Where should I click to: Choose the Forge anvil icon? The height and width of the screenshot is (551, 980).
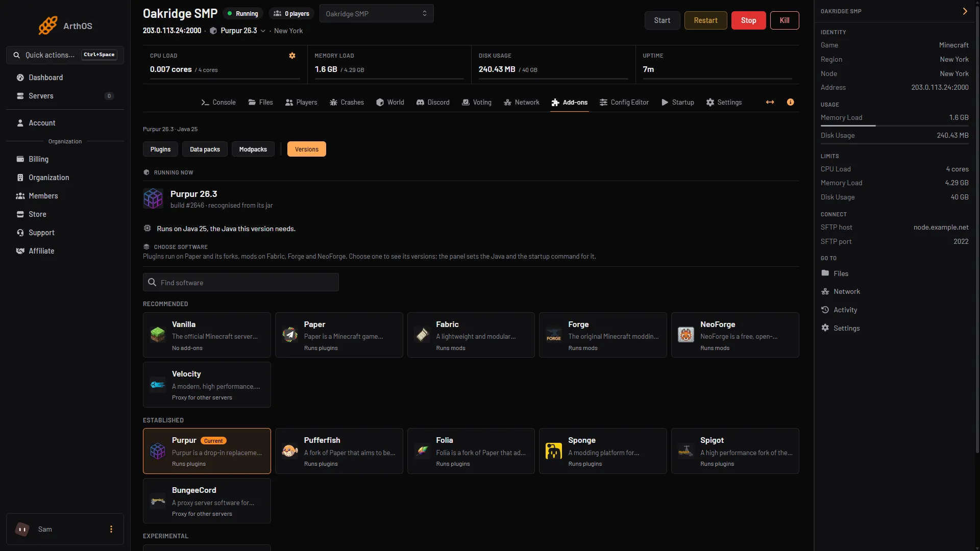[x=554, y=335]
